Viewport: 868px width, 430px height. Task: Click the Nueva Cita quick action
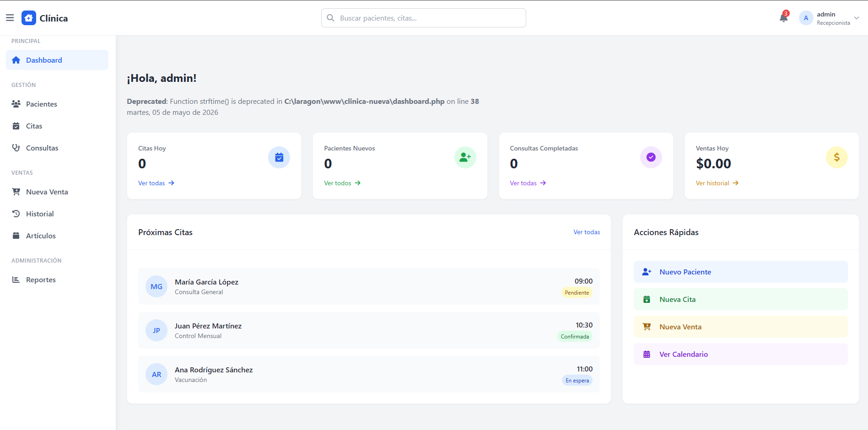740,299
